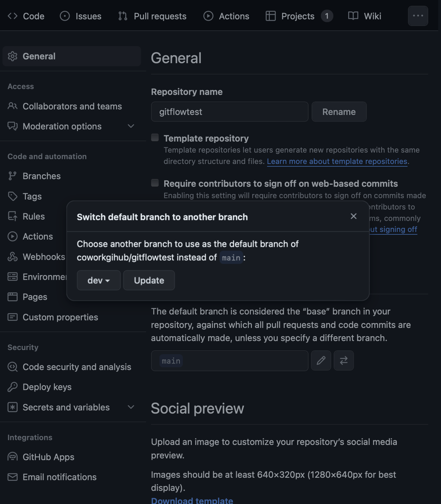
Task: Click the Update button
Action: [149, 280]
